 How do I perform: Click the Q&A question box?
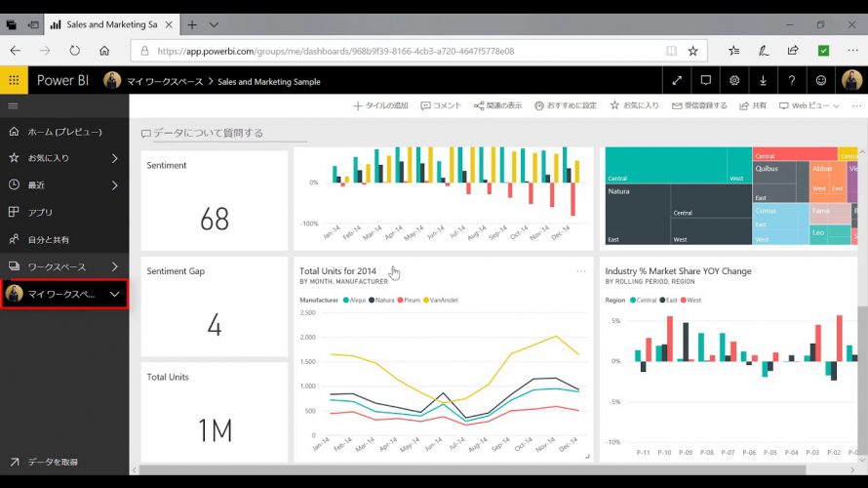[x=223, y=133]
